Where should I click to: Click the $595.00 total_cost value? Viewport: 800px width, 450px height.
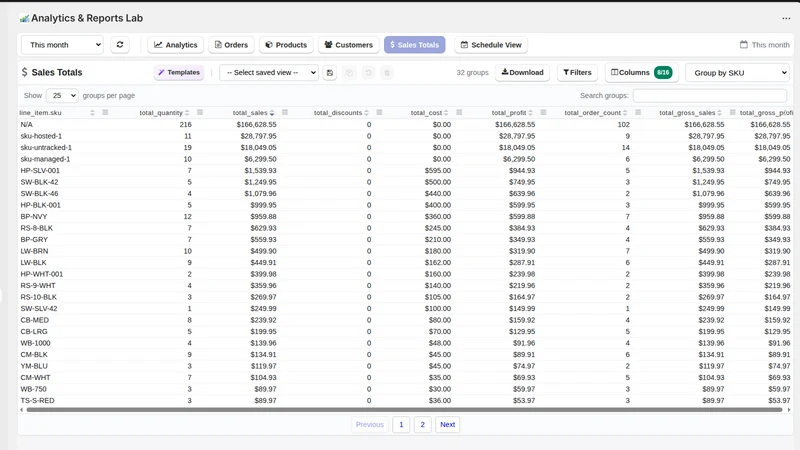(438, 170)
